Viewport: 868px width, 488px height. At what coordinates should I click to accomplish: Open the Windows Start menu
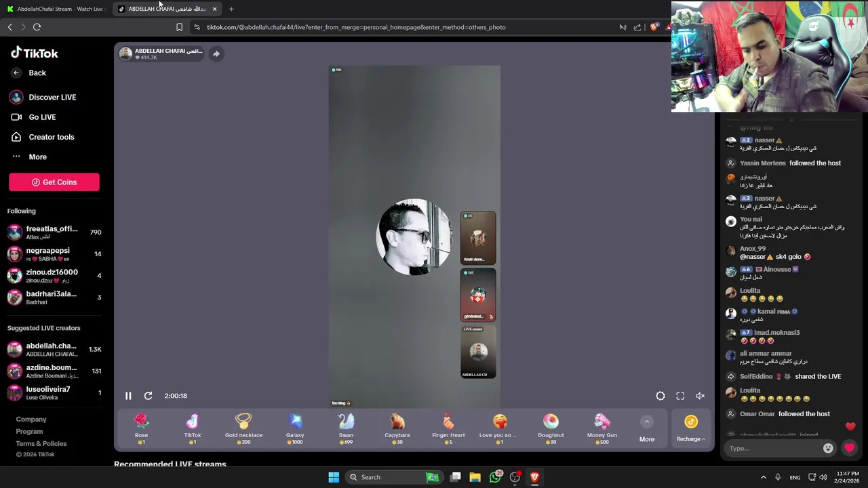[334, 477]
